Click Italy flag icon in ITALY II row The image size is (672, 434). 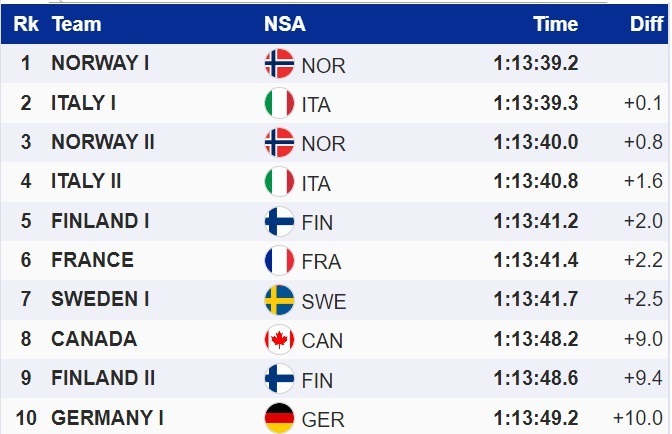click(x=279, y=182)
